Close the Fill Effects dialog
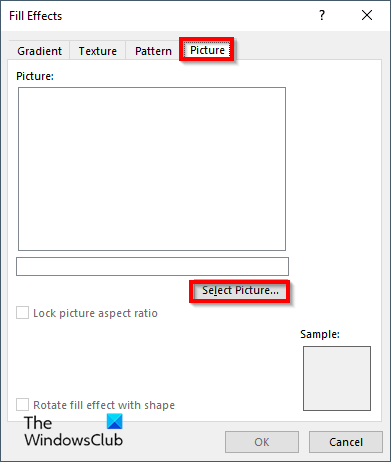 click(x=367, y=15)
